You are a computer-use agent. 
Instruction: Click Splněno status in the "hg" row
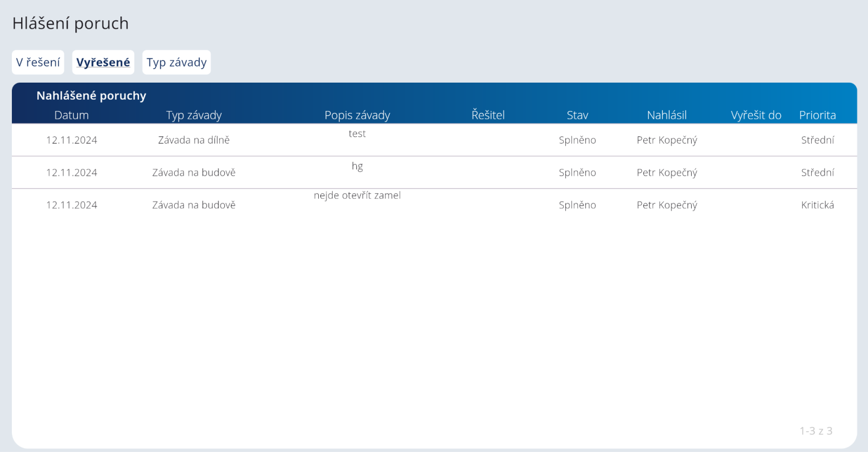coord(577,173)
